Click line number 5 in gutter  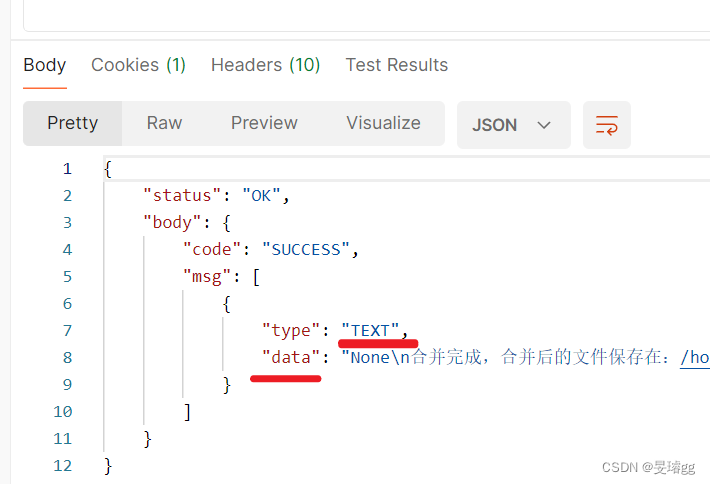[x=67, y=277]
